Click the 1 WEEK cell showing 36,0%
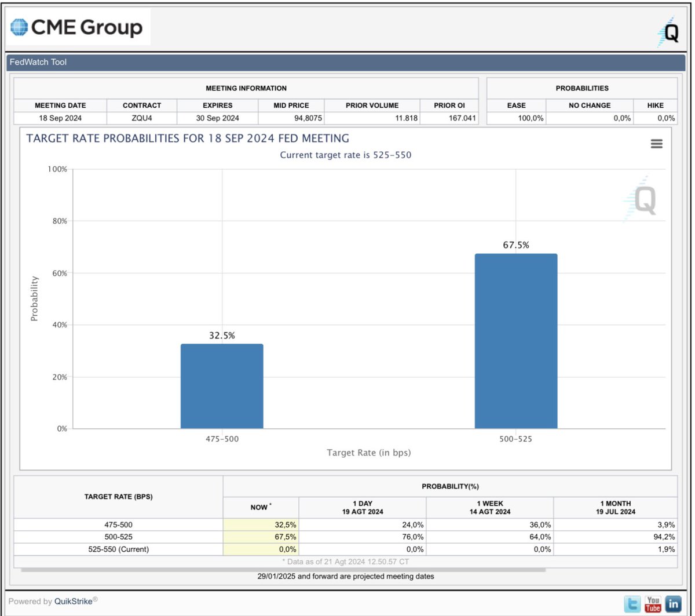Viewport: 695px width, 616px height. (490, 524)
